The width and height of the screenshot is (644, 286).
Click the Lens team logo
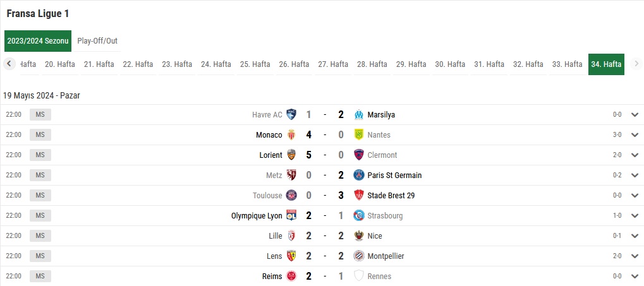pos(291,256)
